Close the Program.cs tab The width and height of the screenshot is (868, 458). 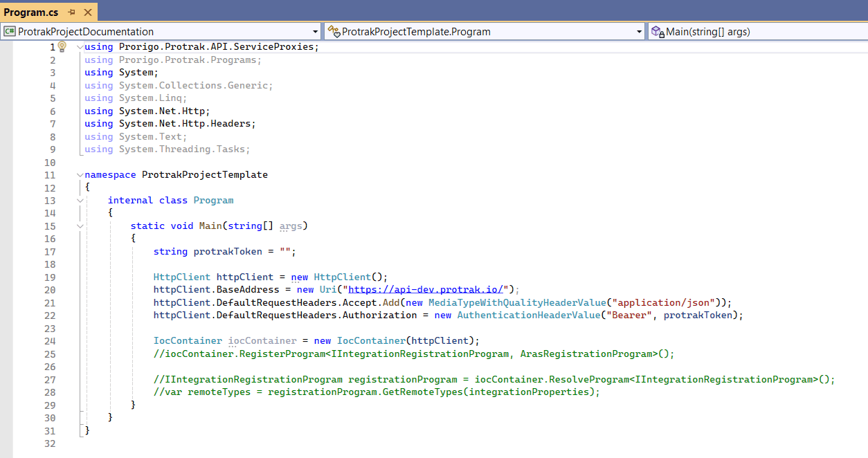[87, 12]
